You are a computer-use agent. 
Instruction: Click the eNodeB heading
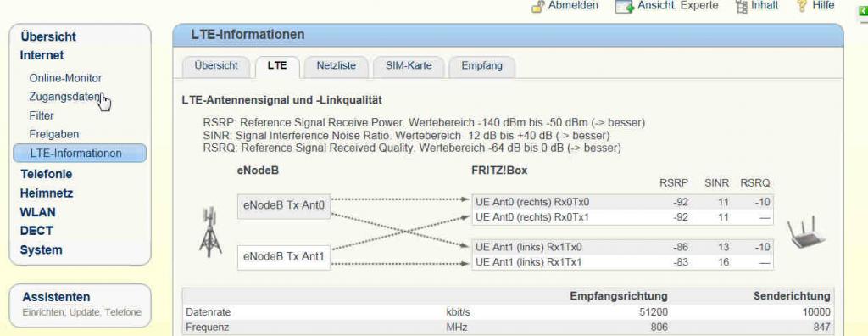pyautogui.click(x=258, y=171)
